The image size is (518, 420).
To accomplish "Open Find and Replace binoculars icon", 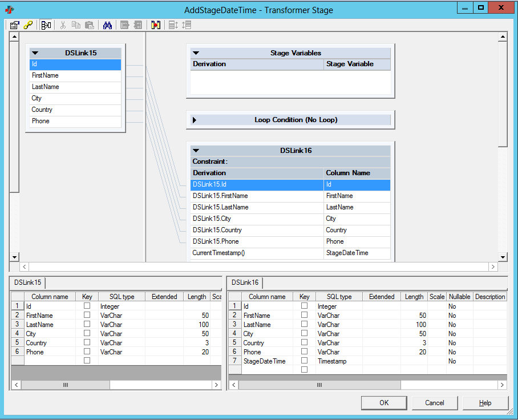I will coord(107,25).
